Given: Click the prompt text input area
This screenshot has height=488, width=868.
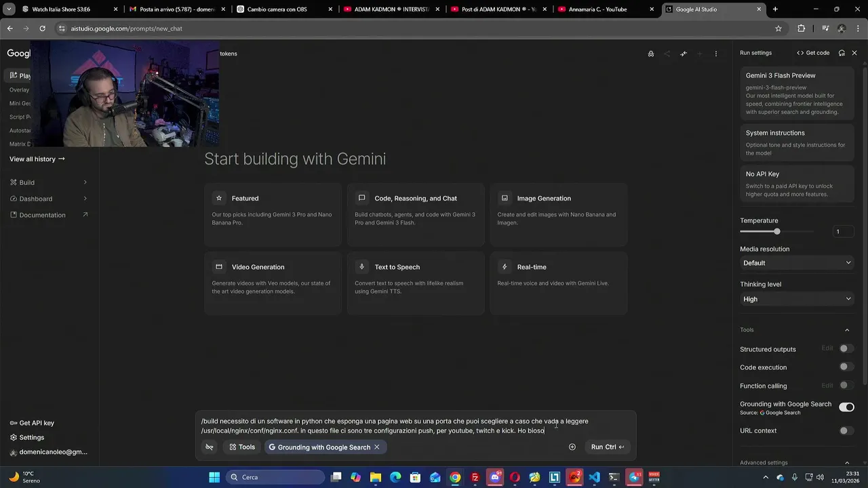Looking at the screenshot, I should point(415,426).
